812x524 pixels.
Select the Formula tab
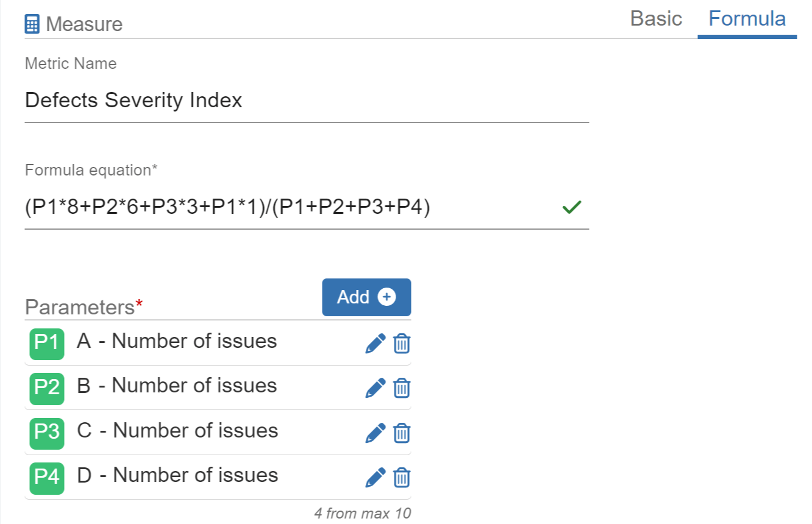tap(747, 18)
